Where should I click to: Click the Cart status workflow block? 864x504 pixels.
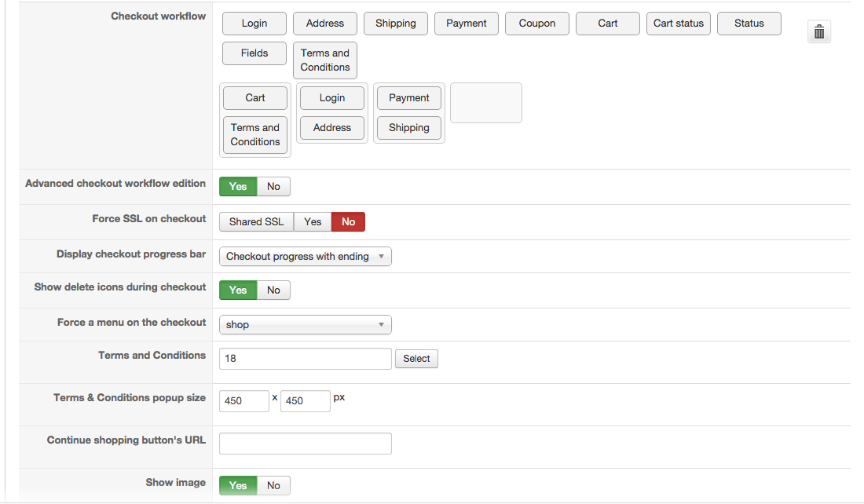point(679,24)
